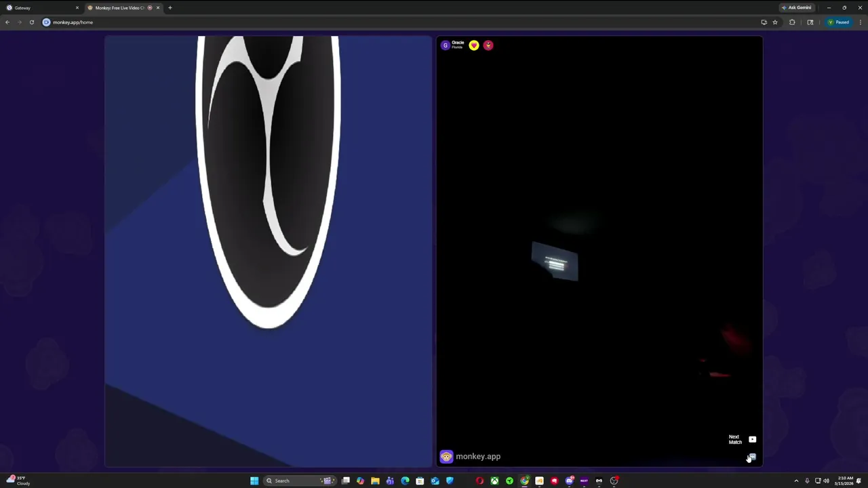This screenshot has height=488, width=868.
Task: Click the local OBS camera video panel
Action: 269,251
